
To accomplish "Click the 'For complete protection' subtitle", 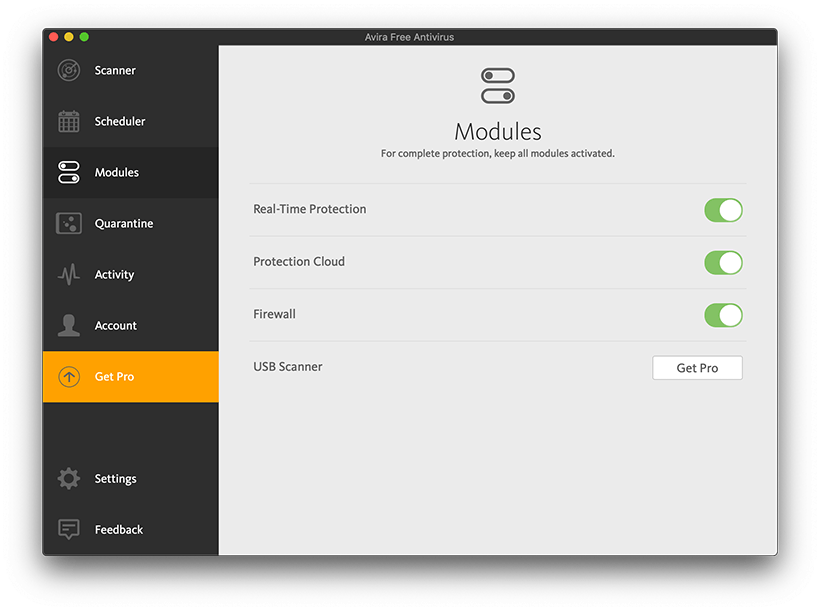I will [498, 153].
